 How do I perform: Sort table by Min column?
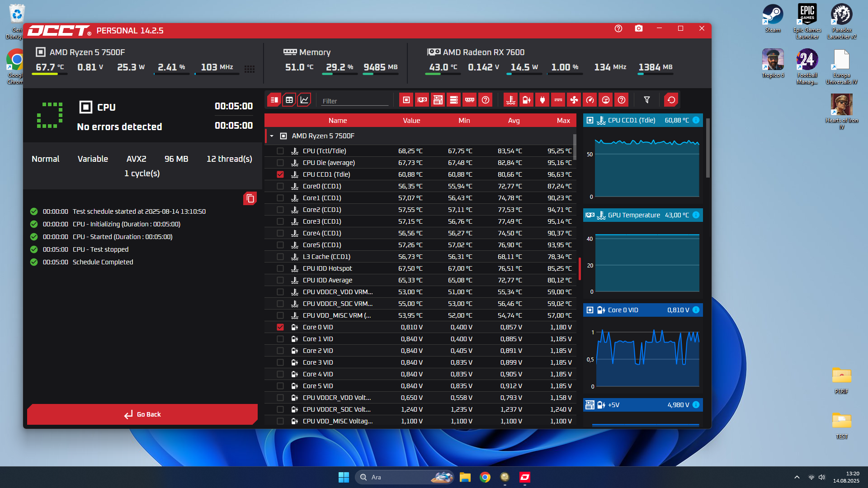pyautogui.click(x=464, y=121)
